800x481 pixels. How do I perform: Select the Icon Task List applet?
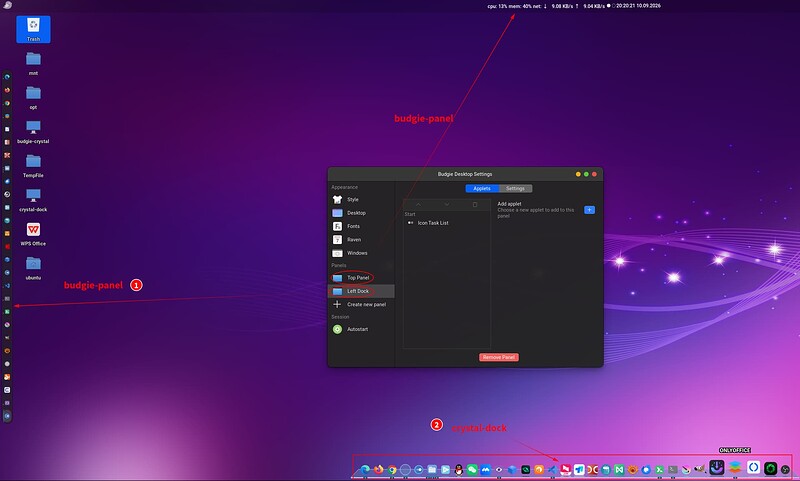[x=446, y=223]
